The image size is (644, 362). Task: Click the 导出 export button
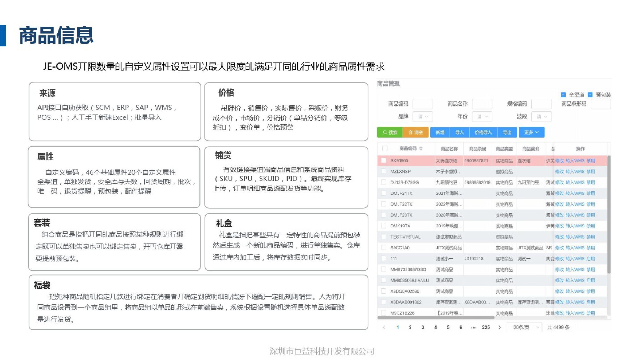click(x=507, y=132)
